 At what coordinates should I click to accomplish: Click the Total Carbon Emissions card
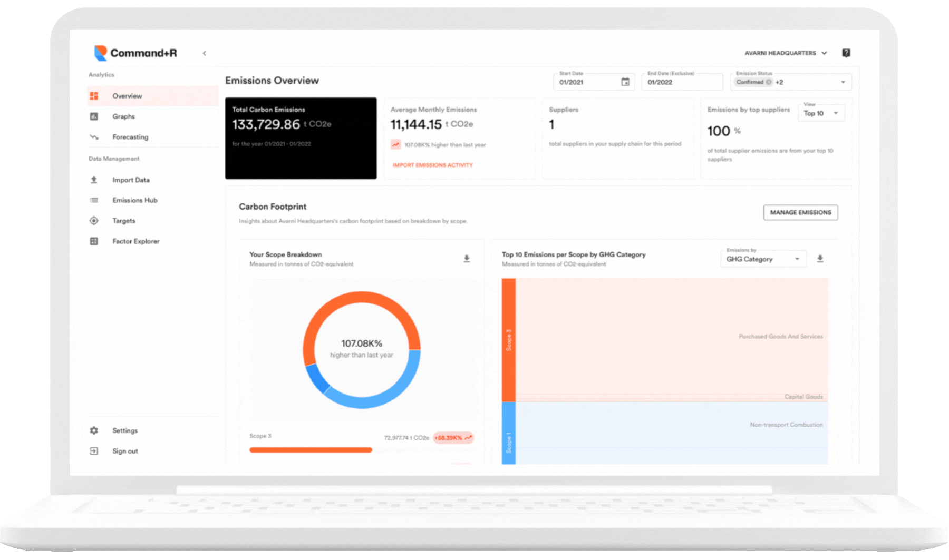pos(301,138)
